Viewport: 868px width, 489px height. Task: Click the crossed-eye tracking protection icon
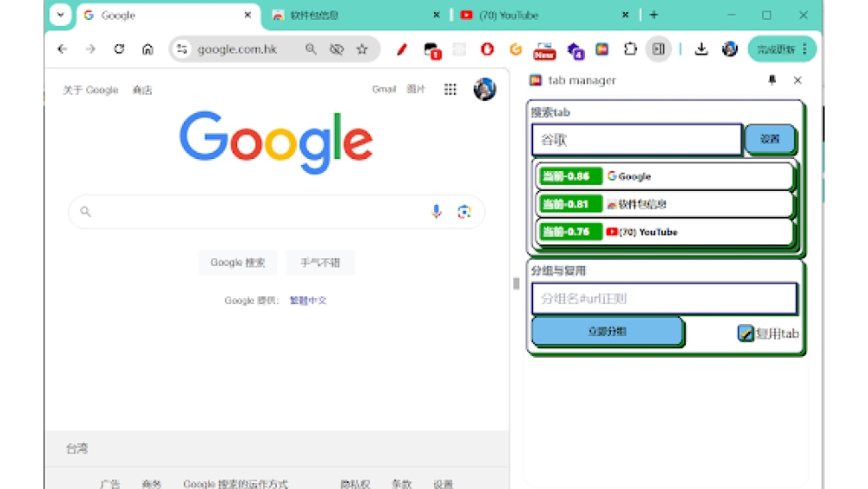point(337,50)
